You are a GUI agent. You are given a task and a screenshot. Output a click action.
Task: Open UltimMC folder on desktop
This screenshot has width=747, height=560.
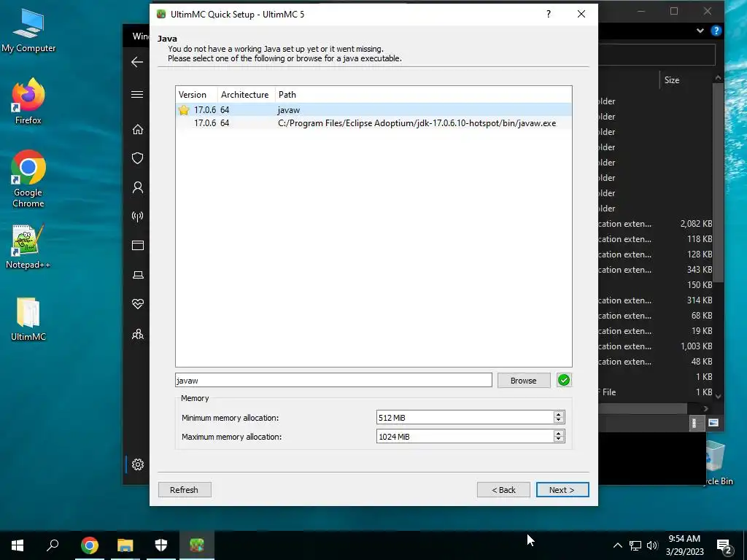coord(28,319)
